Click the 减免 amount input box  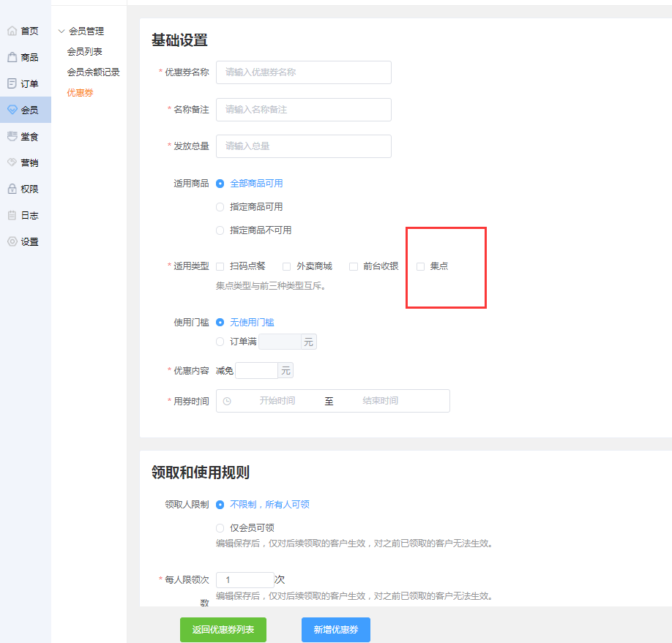(x=256, y=371)
